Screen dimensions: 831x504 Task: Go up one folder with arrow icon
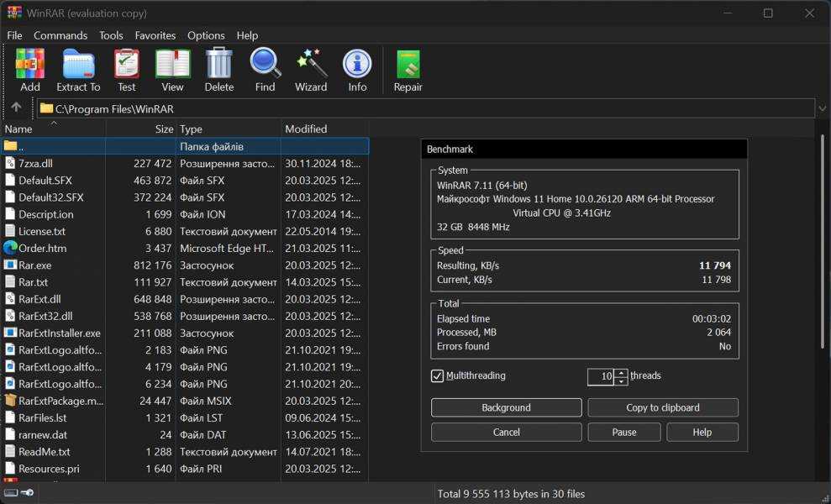pyautogui.click(x=16, y=108)
